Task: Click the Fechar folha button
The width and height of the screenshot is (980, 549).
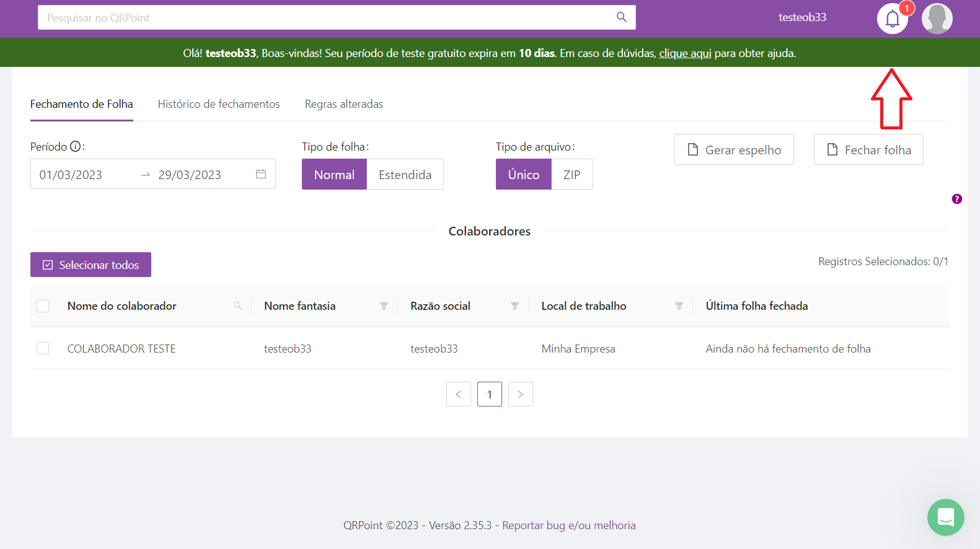Action: point(868,150)
